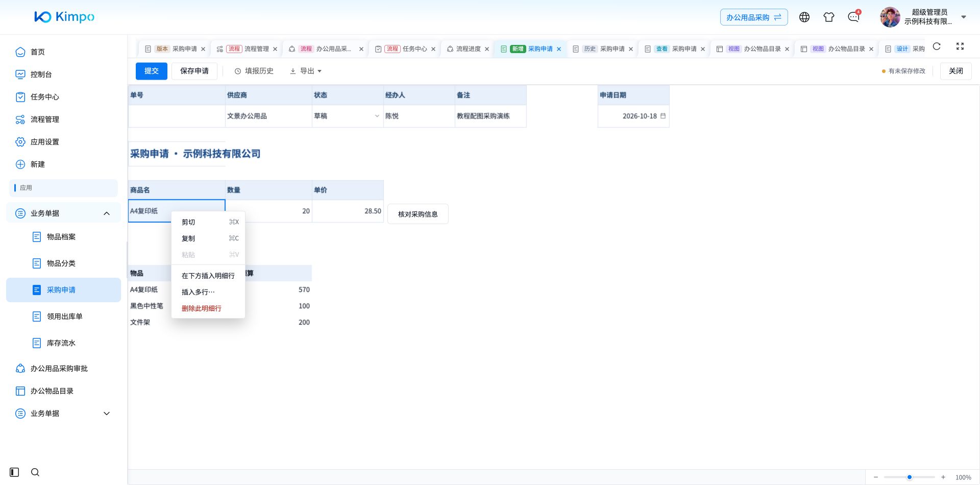Close the 流程管理 tab

coord(275,49)
